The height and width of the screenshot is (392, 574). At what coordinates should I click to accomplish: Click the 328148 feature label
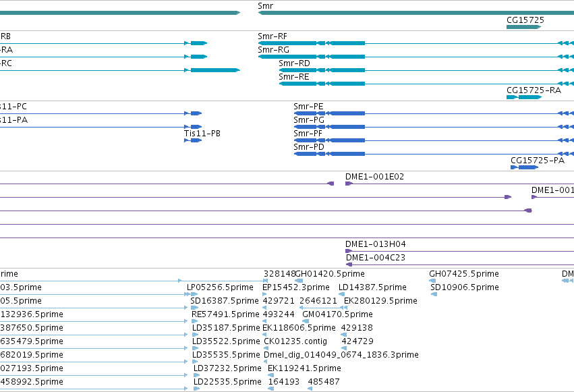[x=280, y=274]
